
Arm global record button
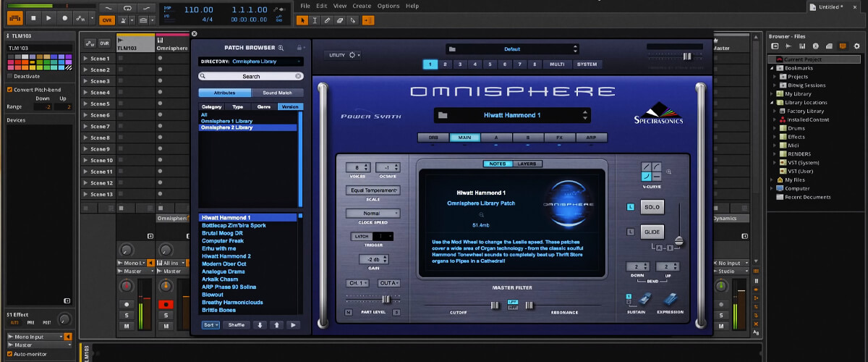pyautogui.click(x=64, y=17)
